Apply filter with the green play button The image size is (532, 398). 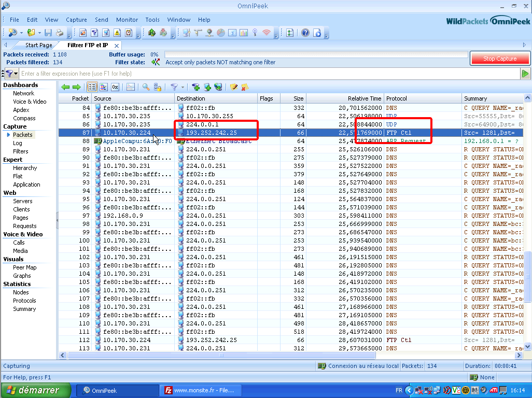click(525, 74)
